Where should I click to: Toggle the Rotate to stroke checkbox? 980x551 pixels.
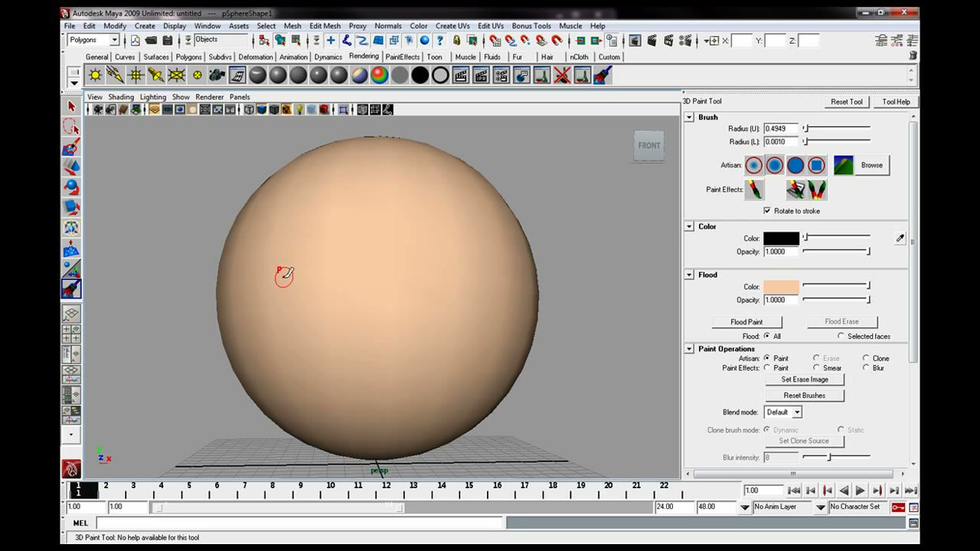(767, 210)
